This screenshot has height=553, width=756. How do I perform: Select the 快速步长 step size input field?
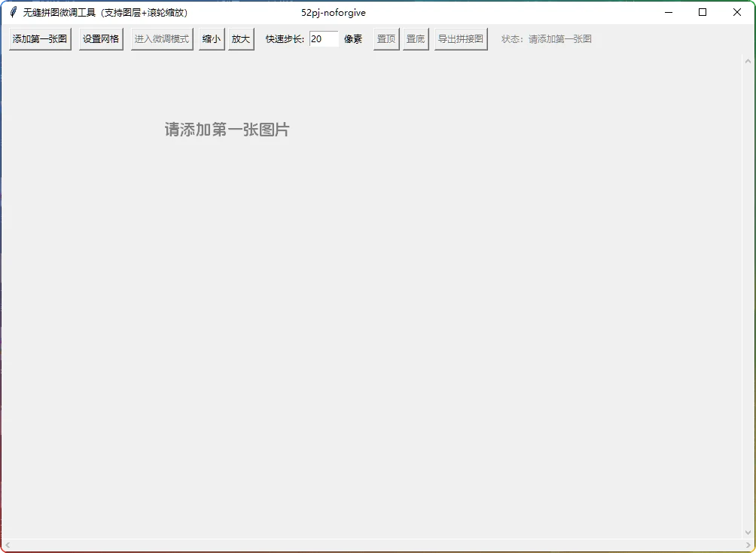click(324, 38)
